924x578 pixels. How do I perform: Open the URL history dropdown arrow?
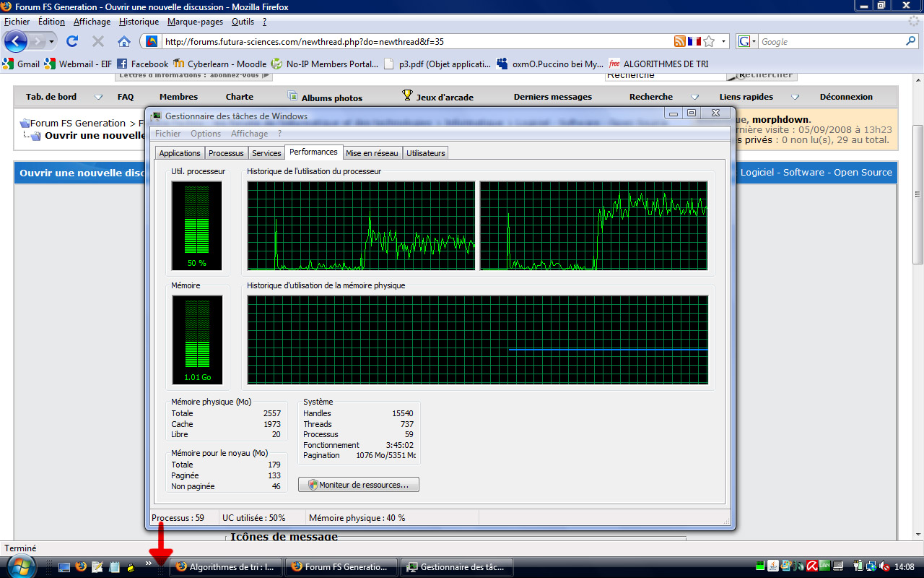pos(724,41)
